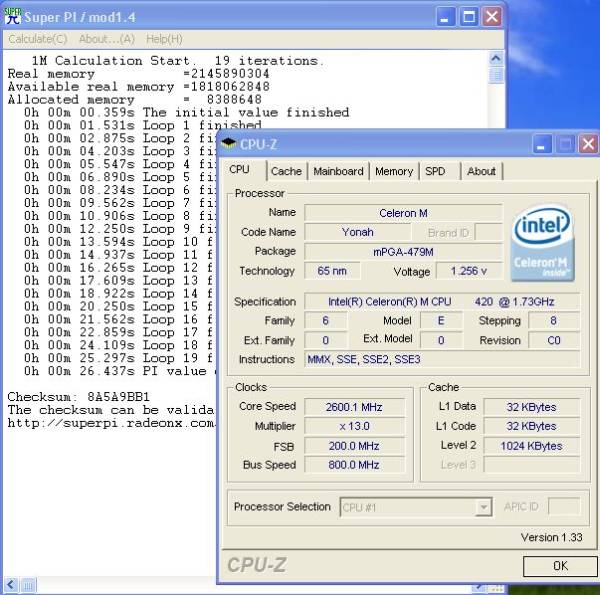Click the PI value line at 26.437s
The height and width of the screenshot is (595, 600).
[x=121, y=371]
